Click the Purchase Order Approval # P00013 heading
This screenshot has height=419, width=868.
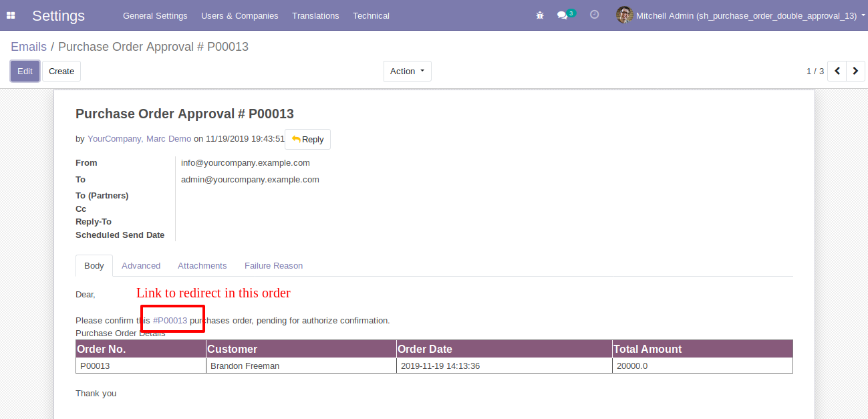coord(184,114)
